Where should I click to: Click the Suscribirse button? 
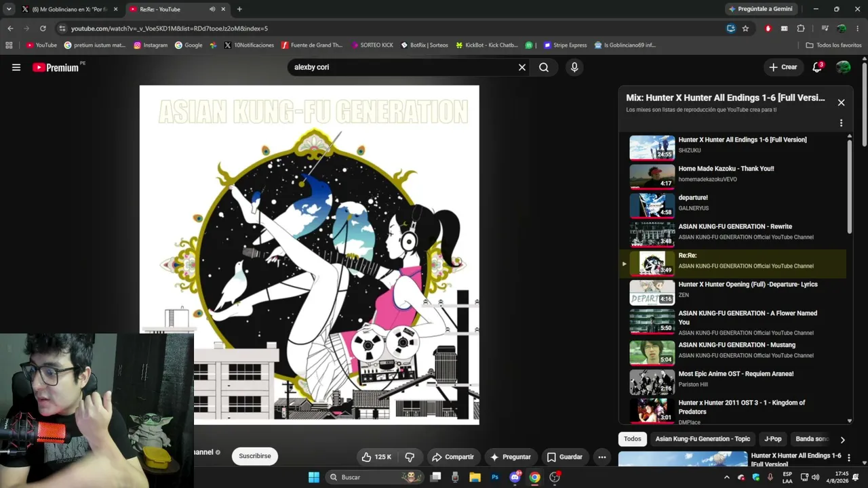(x=255, y=456)
